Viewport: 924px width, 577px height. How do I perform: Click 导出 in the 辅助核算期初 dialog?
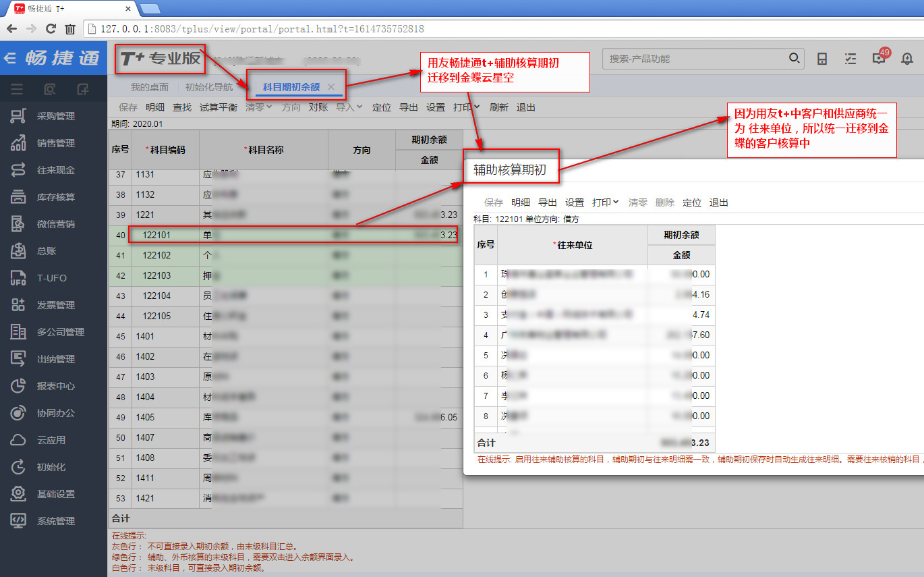coord(548,202)
